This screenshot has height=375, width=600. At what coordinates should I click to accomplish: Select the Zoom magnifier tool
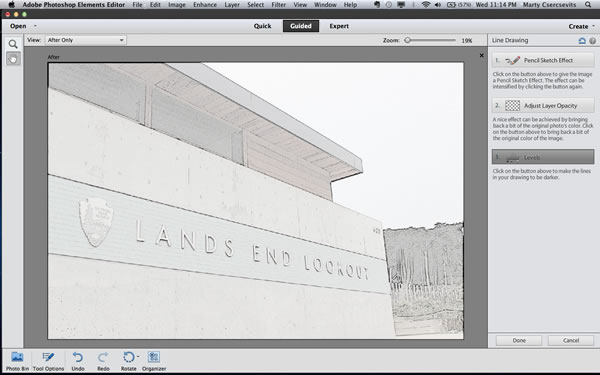point(13,44)
